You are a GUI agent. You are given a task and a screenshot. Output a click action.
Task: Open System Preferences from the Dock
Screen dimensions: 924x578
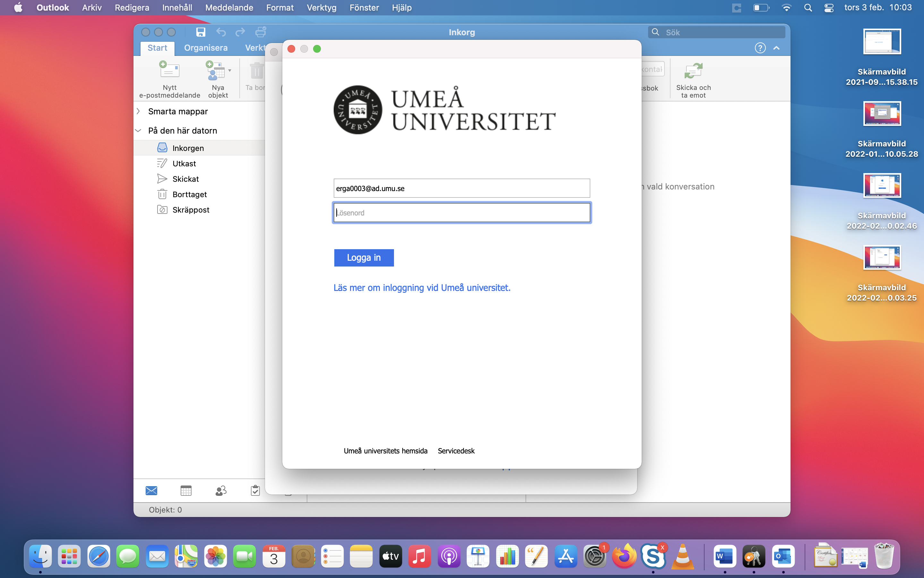pos(595,556)
